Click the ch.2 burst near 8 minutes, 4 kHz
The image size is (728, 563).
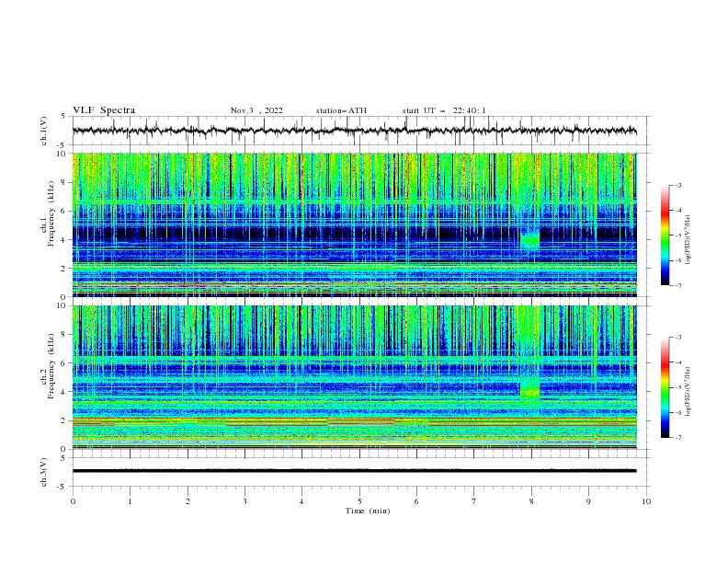tap(529, 388)
